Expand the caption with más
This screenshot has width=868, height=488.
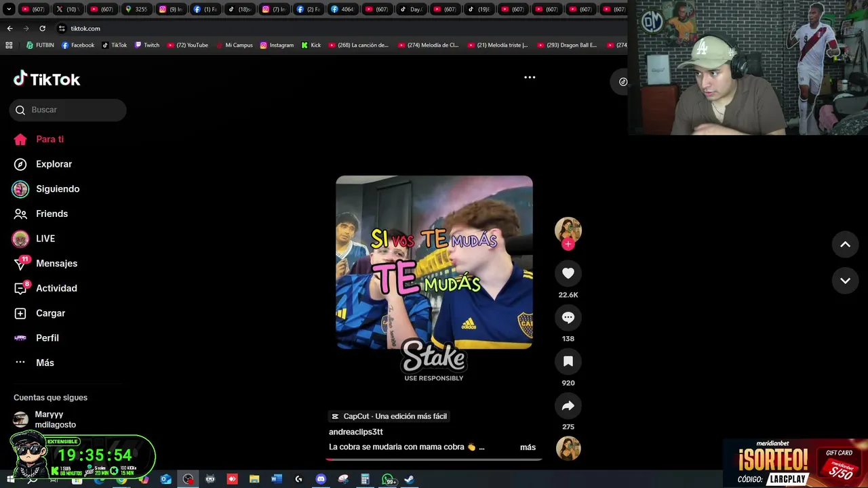[x=528, y=447]
